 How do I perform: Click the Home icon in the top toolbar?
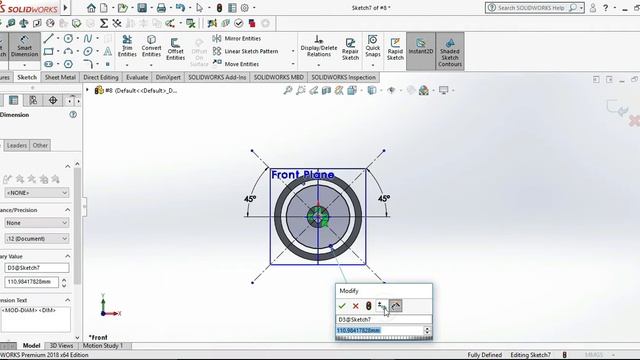coord(91,8)
